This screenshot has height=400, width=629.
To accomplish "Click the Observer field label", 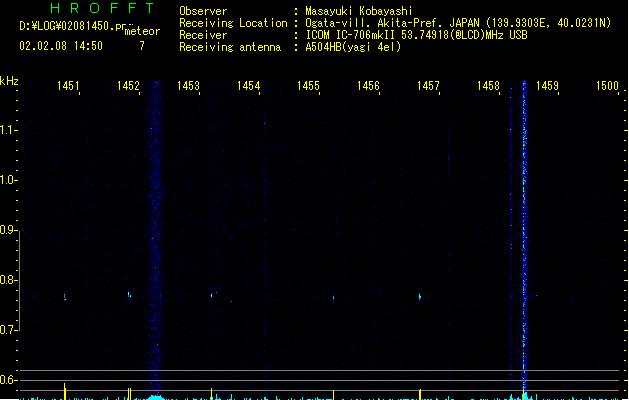I will pyautogui.click(x=203, y=11).
